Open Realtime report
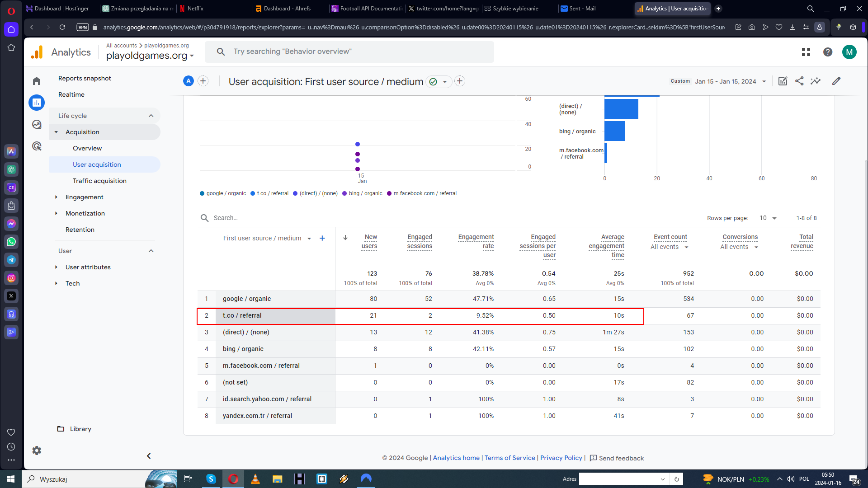 [71, 94]
